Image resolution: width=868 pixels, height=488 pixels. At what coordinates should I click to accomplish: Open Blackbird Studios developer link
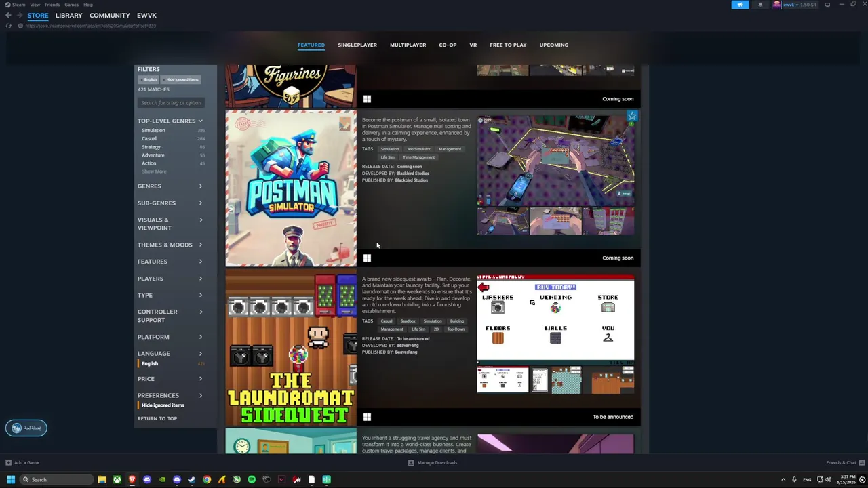[x=413, y=174]
